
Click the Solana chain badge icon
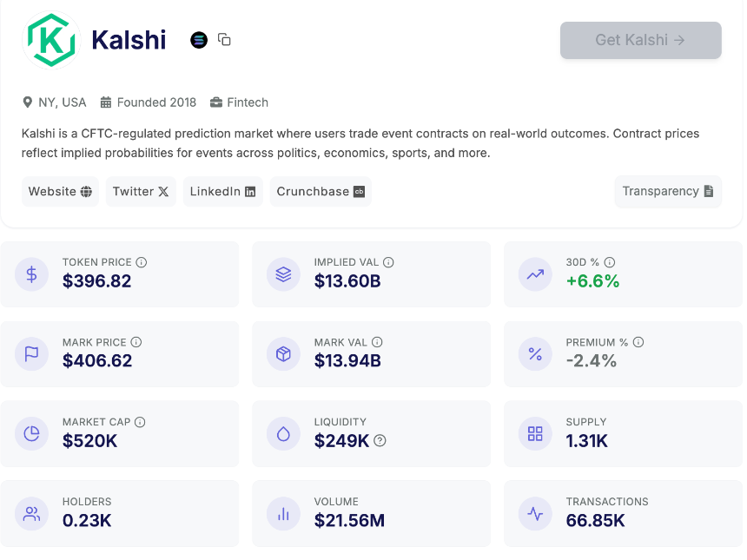[x=199, y=40]
